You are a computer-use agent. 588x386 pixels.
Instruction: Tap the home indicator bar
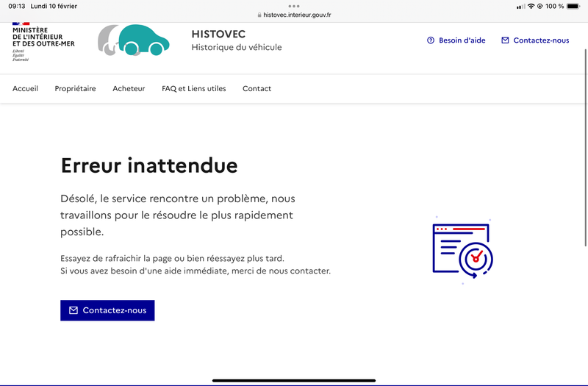pos(294,380)
